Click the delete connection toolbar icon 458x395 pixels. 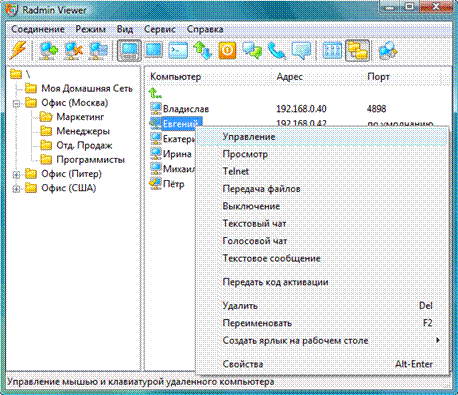pyautogui.click(x=73, y=51)
